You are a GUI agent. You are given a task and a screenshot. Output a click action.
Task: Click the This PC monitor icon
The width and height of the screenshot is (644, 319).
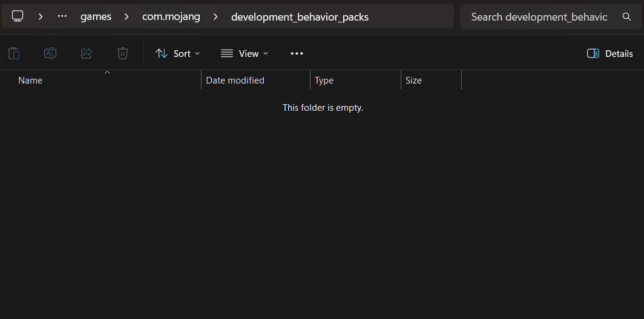18,16
